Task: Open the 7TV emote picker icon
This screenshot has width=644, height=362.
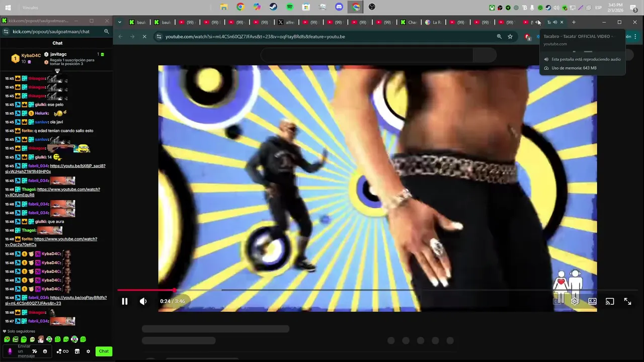Action: click(35, 351)
